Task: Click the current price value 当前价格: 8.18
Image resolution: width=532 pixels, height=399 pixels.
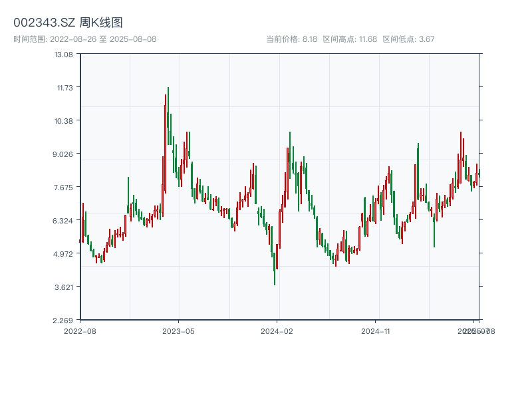Action: pyautogui.click(x=292, y=39)
